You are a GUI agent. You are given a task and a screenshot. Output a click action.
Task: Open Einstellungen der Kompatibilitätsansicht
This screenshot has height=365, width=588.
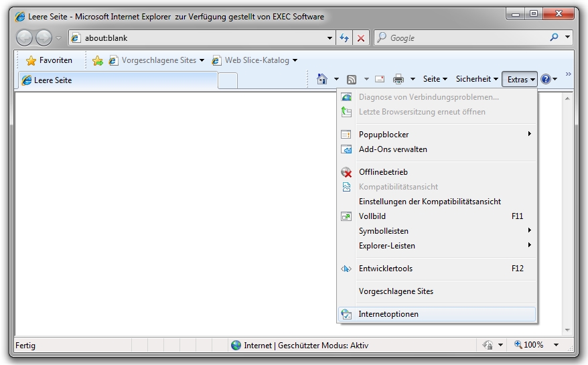437,202
